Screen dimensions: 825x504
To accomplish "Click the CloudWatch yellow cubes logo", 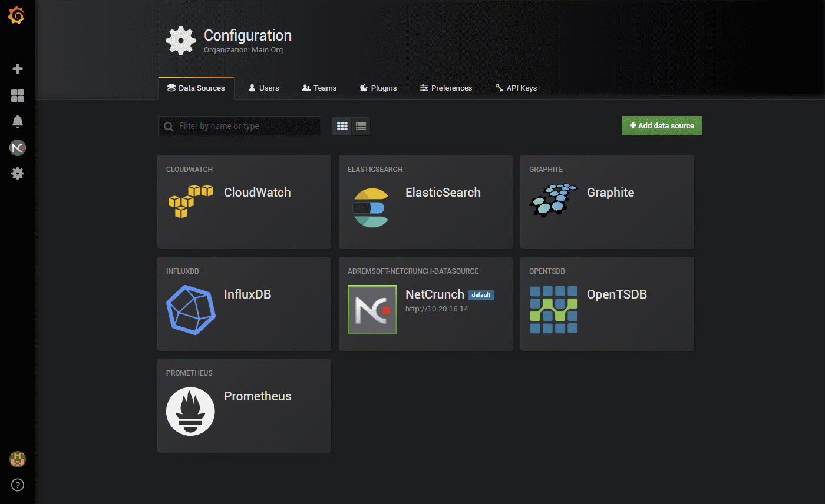I will 190,201.
